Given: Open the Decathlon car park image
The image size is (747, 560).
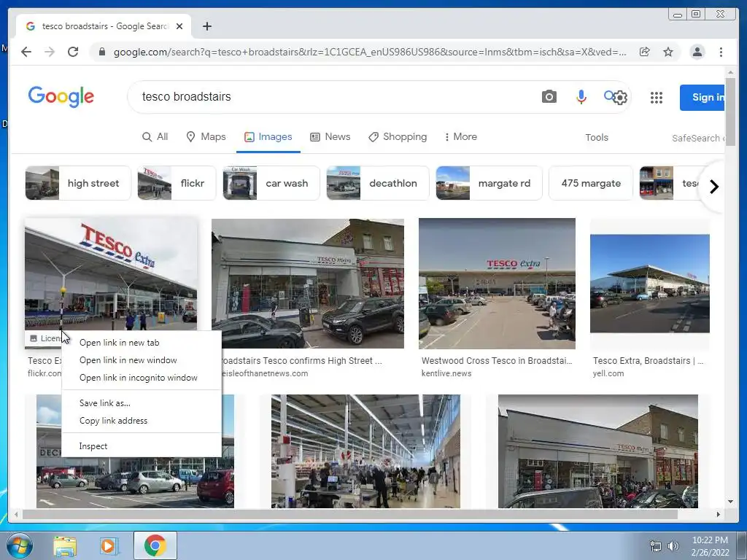Looking at the screenshot, I should click(135, 481).
